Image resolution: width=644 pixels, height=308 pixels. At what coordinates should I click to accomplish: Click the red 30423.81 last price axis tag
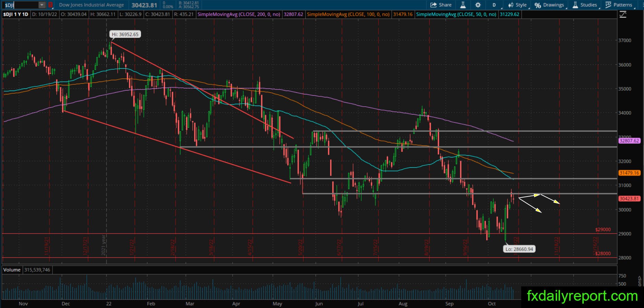pyautogui.click(x=629, y=199)
